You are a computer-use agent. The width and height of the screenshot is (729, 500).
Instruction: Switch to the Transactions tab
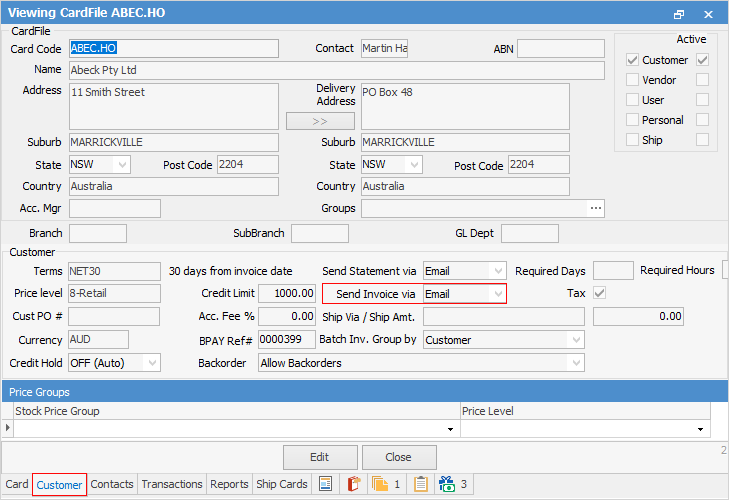coord(172,484)
